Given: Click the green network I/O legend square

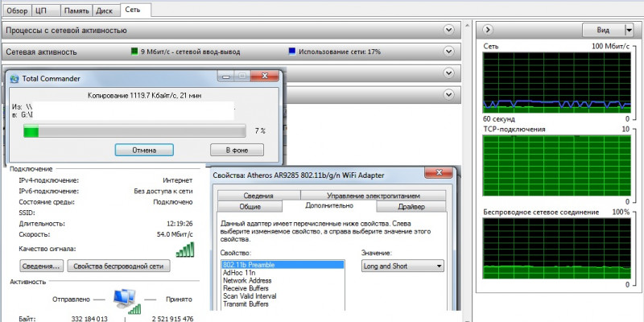Looking at the screenshot, I should coord(134,52).
